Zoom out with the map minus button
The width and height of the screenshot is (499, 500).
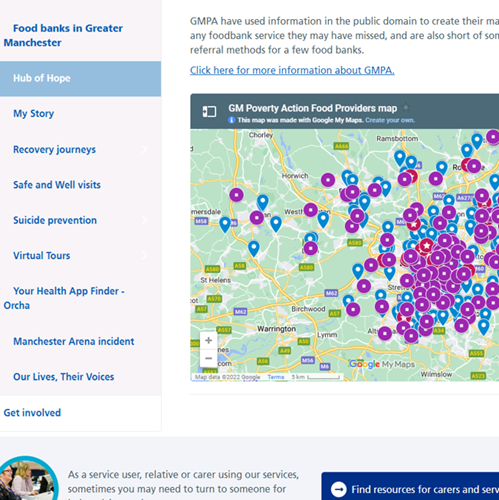pyautogui.click(x=209, y=358)
